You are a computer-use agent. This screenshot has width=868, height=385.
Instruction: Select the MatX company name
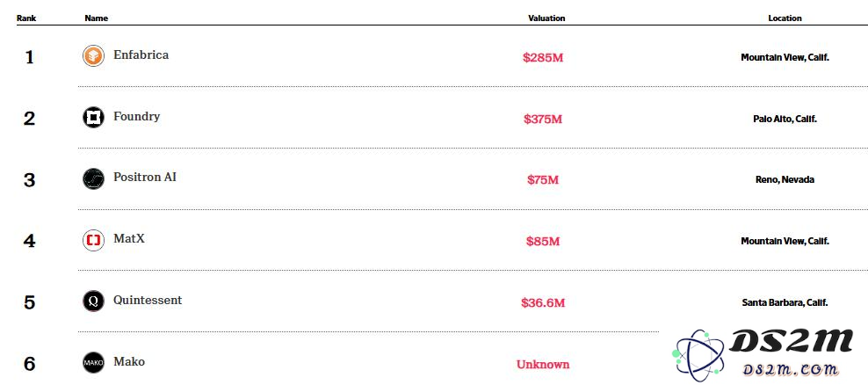(129, 239)
